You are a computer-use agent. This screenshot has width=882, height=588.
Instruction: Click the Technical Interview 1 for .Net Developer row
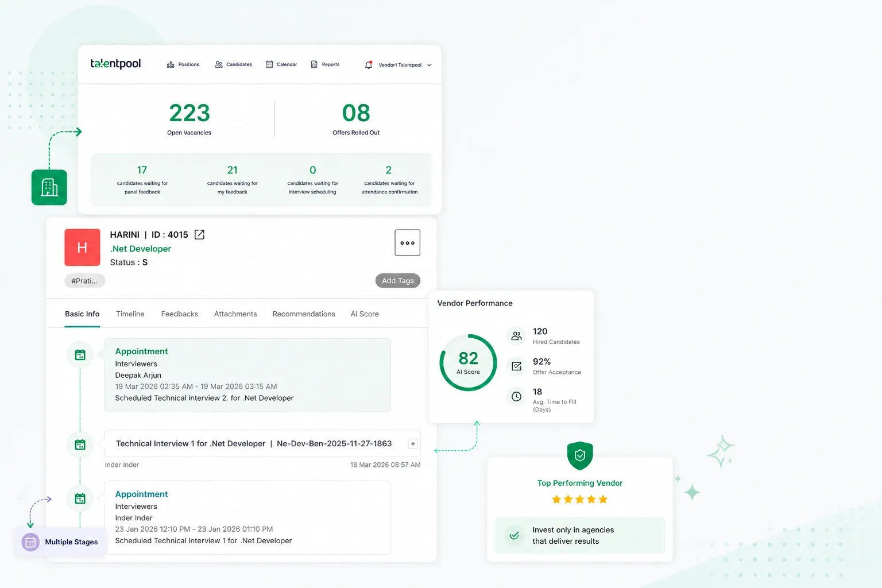point(262,444)
